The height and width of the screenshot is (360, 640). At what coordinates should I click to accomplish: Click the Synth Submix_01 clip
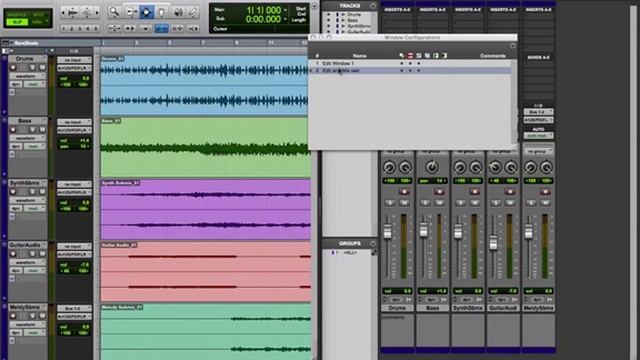[205, 209]
